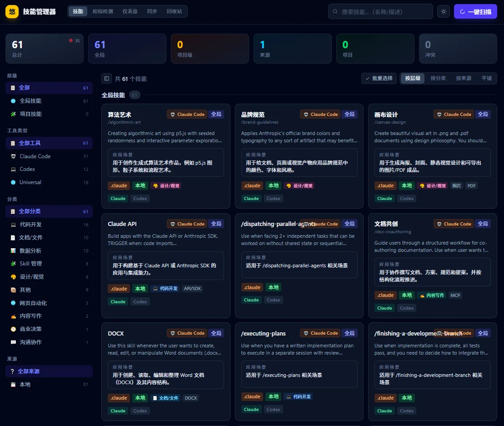The height and width of the screenshot is (426, 504).
Task: Click the Codex laptop icon in sidebar
Action: pos(13,169)
